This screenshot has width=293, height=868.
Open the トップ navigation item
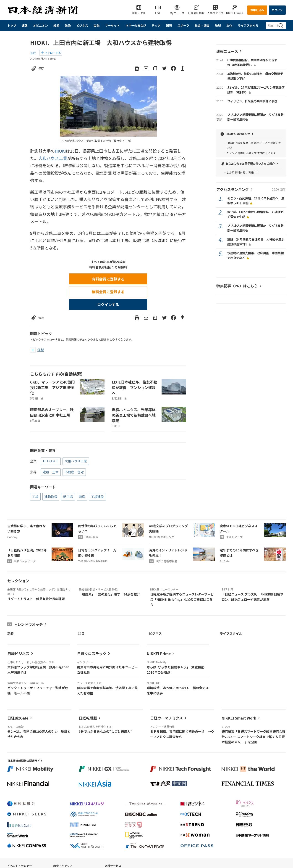coord(12,26)
